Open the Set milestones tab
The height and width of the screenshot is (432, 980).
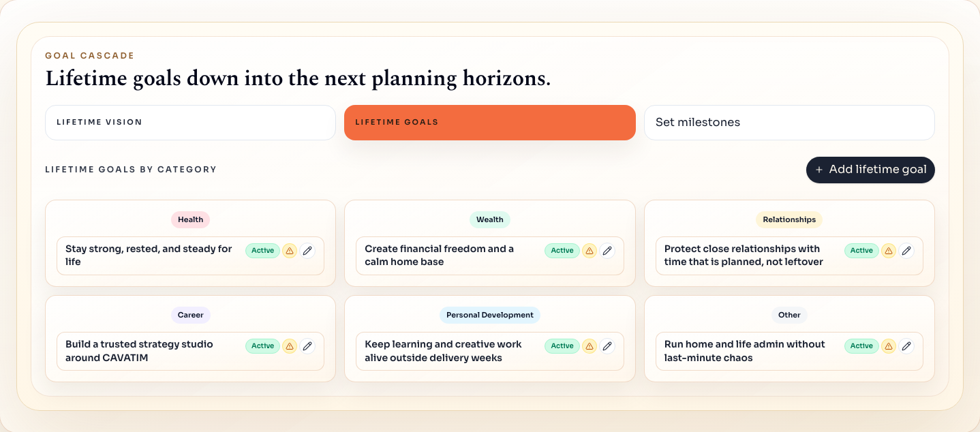click(x=788, y=122)
